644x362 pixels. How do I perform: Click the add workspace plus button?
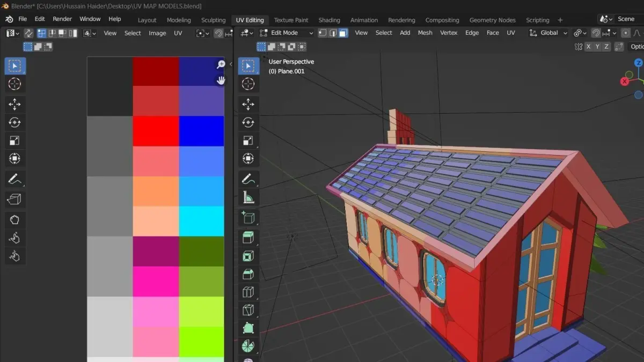[560, 20]
